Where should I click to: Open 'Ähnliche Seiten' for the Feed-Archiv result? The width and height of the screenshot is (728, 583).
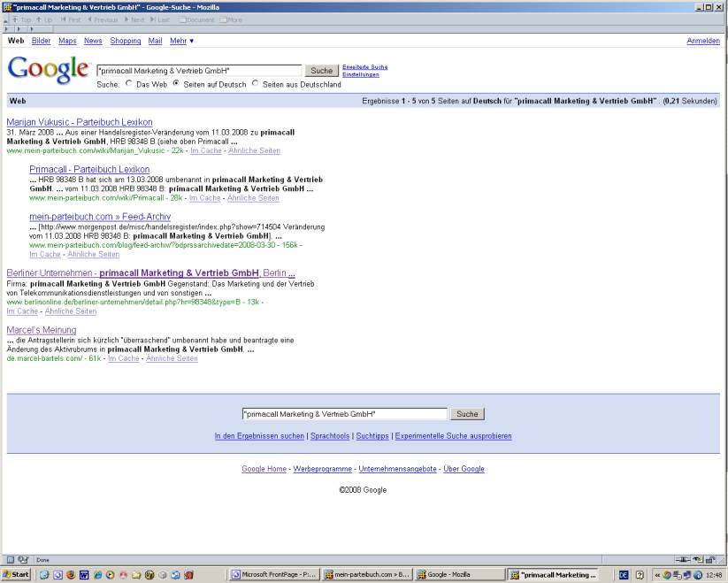[93, 255]
